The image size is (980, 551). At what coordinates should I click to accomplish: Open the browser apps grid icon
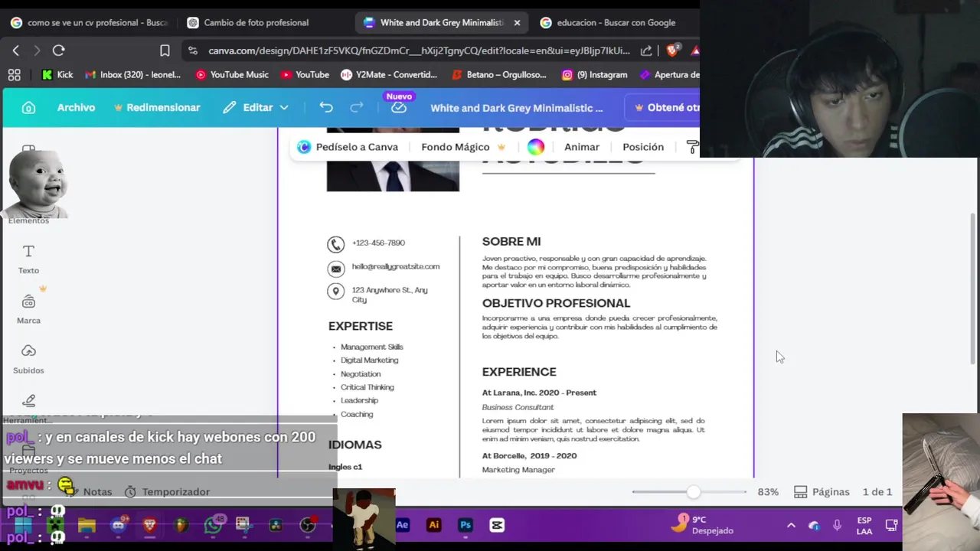pyautogui.click(x=14, y=75)
